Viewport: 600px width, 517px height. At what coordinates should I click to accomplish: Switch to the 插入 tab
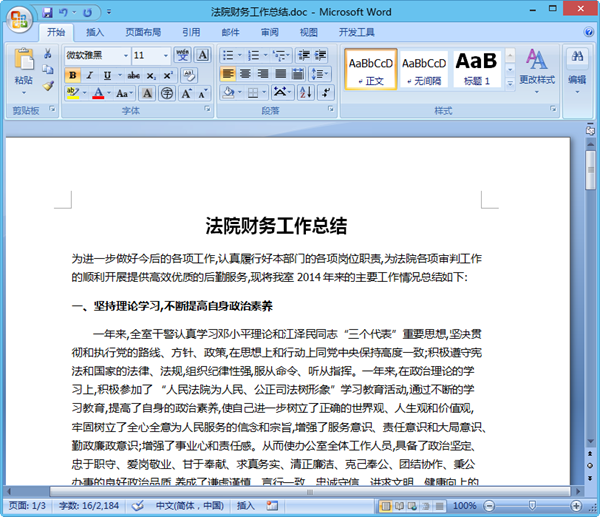pos(95,33)
